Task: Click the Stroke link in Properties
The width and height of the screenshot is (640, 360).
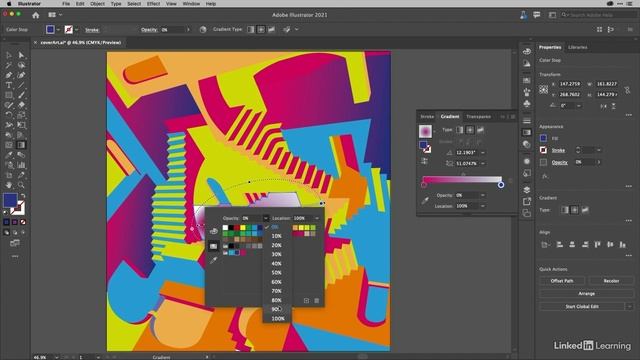Action: pyautogui.click(x=558, y=150)
